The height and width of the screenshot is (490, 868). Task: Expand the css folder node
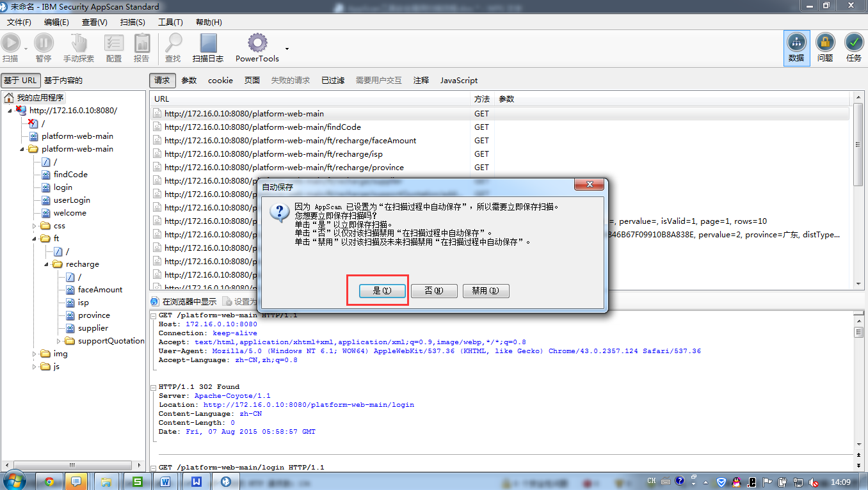35,226
